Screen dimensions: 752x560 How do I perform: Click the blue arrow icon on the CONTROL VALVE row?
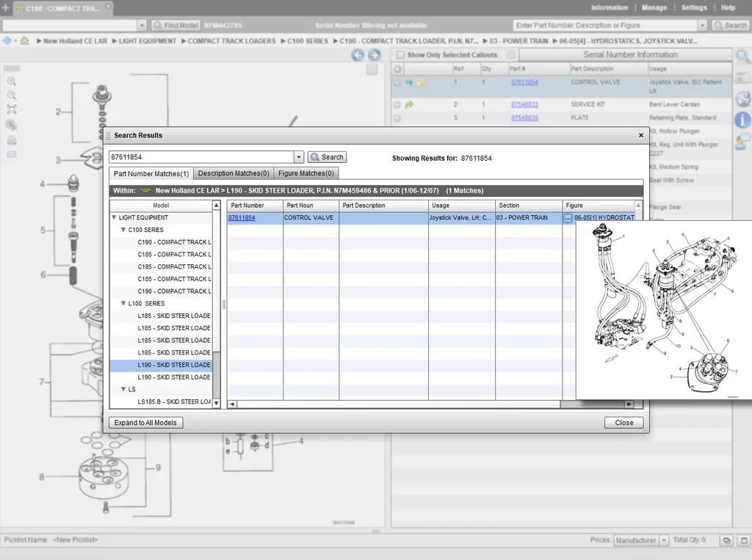[x=409, y=82]
